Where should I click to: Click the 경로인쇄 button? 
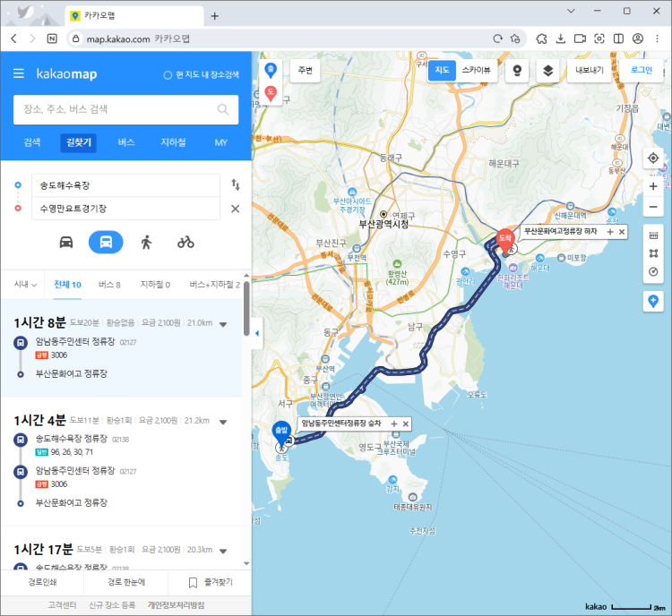coord(42,582)
